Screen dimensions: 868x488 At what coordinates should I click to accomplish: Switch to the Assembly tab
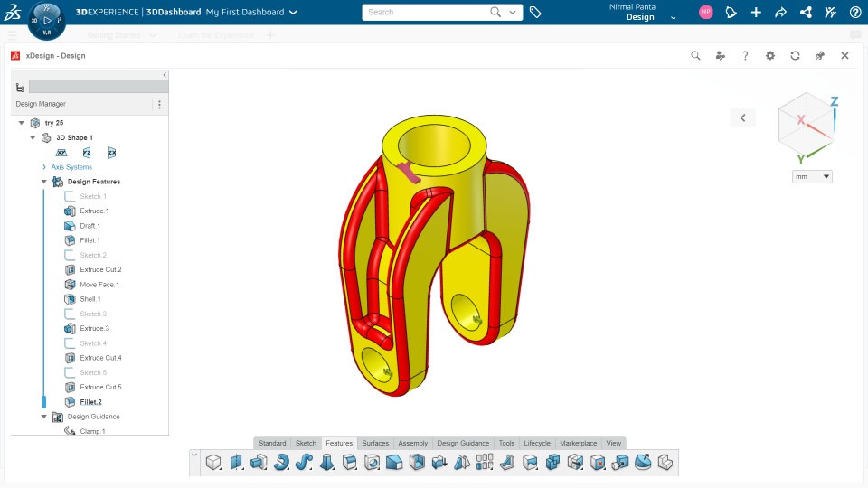coord(413,443)
